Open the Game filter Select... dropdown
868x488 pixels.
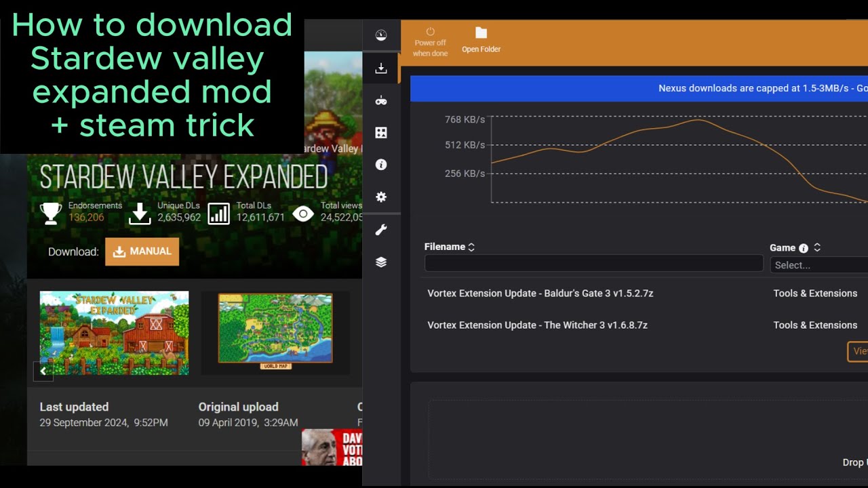[x=819, y=265]
